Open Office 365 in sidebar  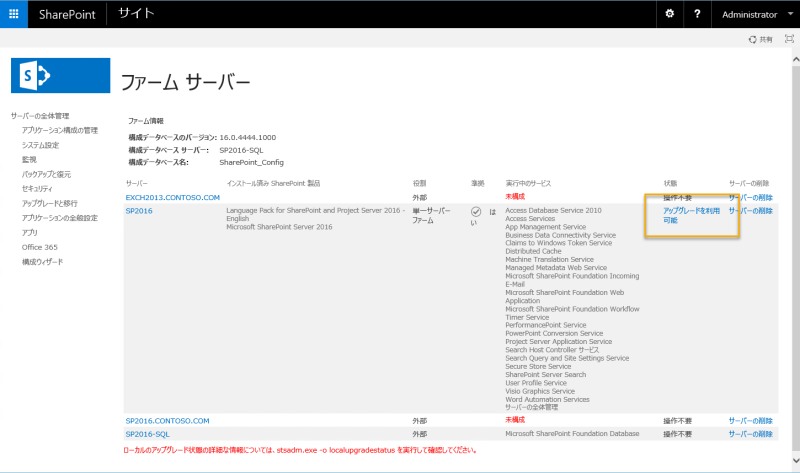click(x=40, y=247)
